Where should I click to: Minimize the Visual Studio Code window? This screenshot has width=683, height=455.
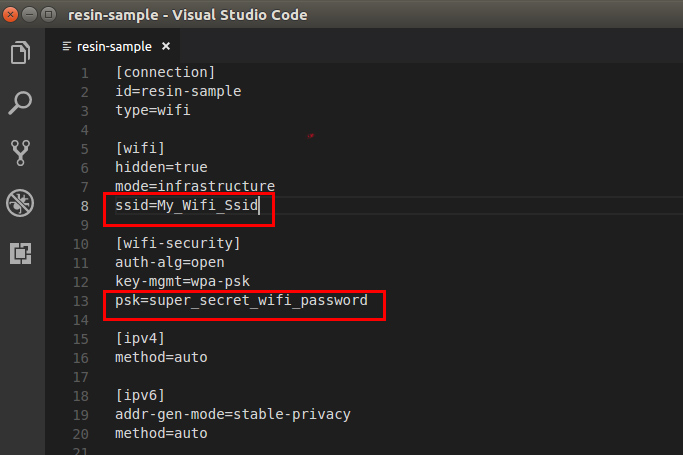pos(29,15)
